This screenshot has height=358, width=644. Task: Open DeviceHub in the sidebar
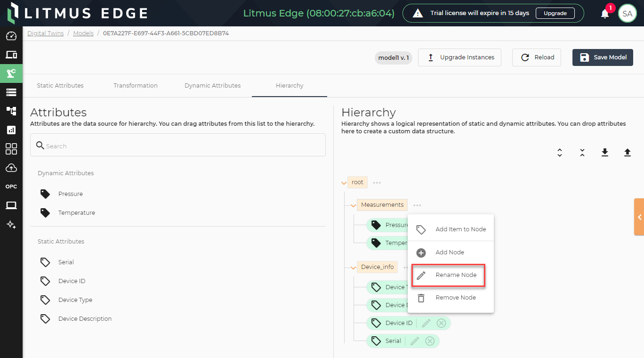11,55
